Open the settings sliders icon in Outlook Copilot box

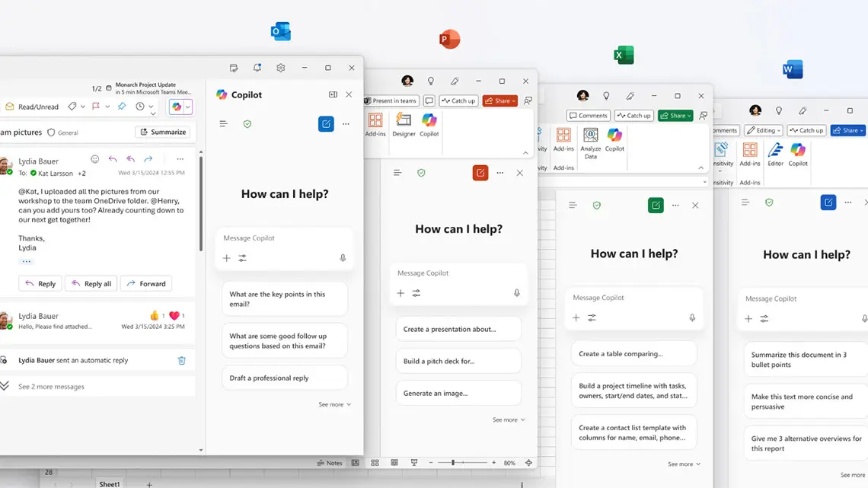click(x=242, y=258)
